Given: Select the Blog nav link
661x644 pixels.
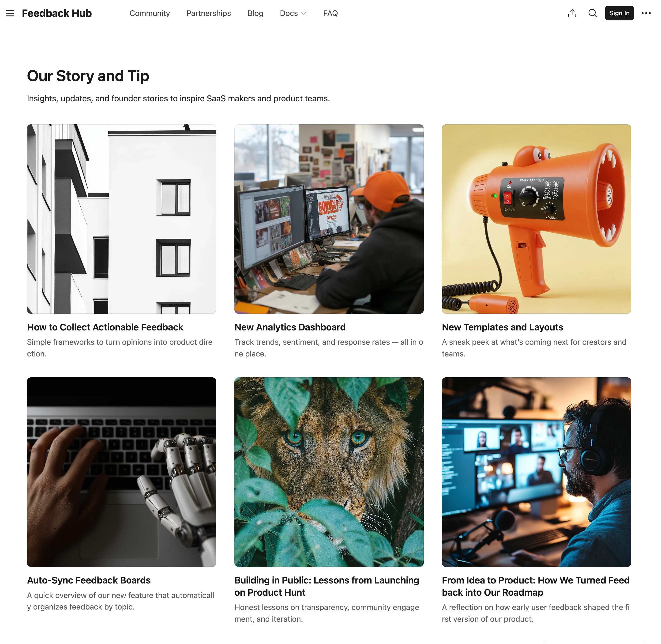Looking at the screenshot, I should (255, 13).
